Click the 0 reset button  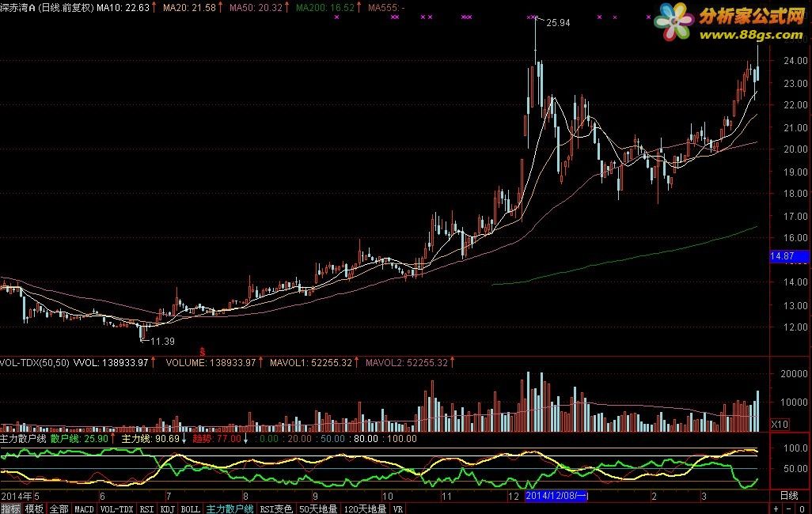coord(802,508)
